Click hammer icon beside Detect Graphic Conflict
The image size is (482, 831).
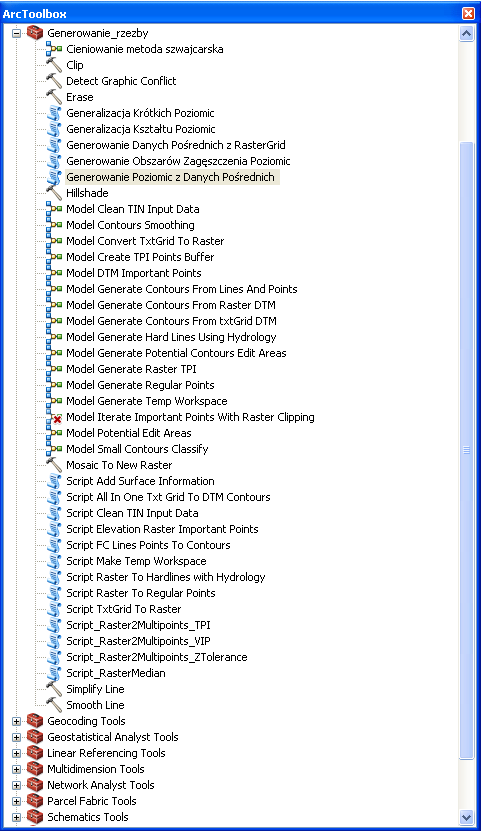tap(54, 81)
